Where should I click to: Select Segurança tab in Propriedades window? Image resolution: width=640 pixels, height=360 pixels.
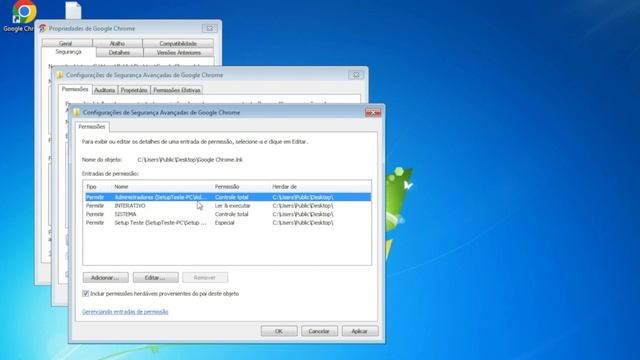coord(69,52)
